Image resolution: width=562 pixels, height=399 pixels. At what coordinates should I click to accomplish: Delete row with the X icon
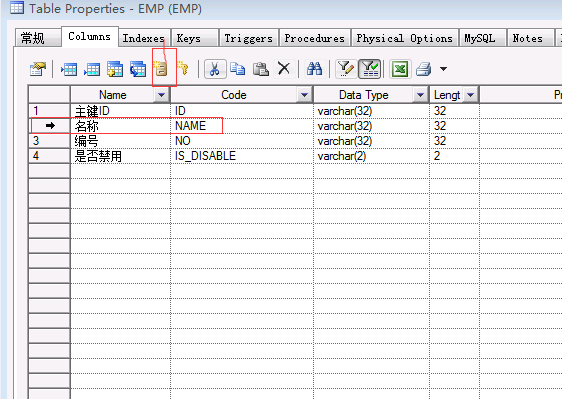(284, 68)
